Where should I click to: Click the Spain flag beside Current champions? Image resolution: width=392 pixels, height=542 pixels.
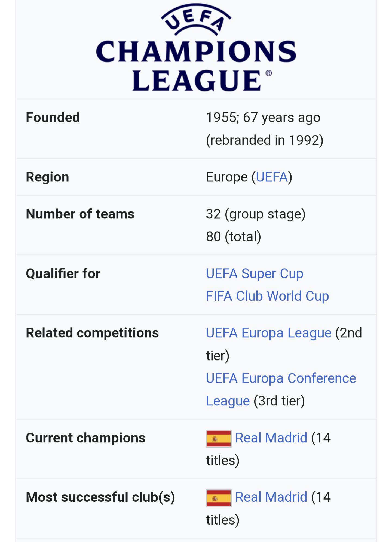click(219, 439)
